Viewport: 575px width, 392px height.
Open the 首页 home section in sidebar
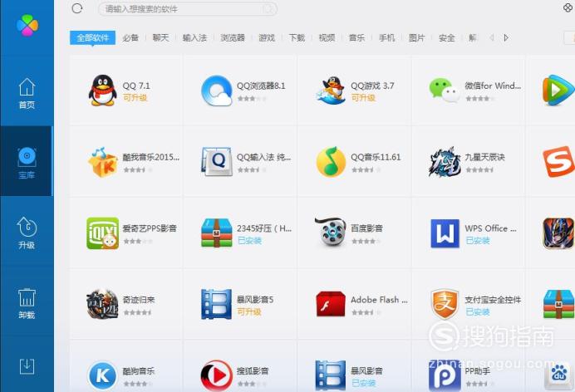click(x=27, y=93)
